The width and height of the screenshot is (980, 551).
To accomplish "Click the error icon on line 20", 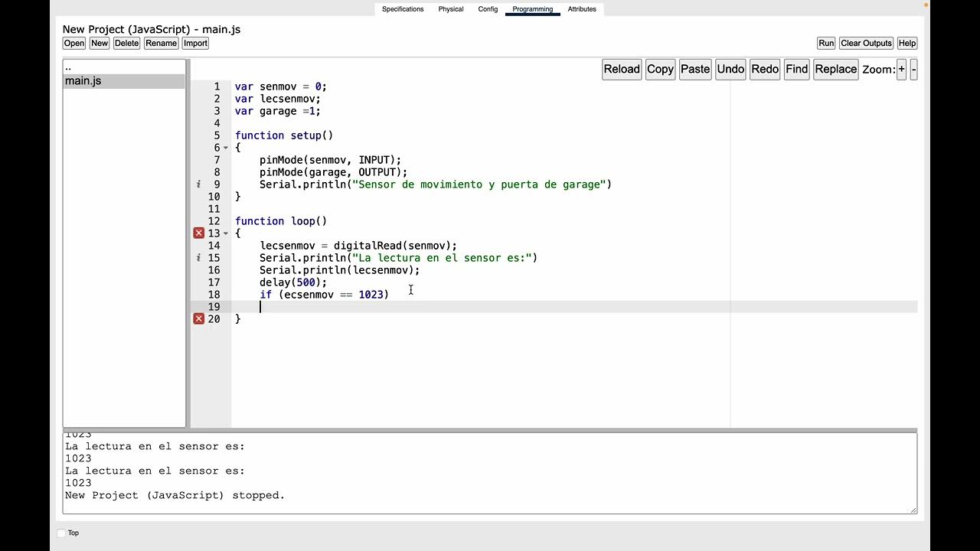I will pyautogui.click(x=198, y=318).
